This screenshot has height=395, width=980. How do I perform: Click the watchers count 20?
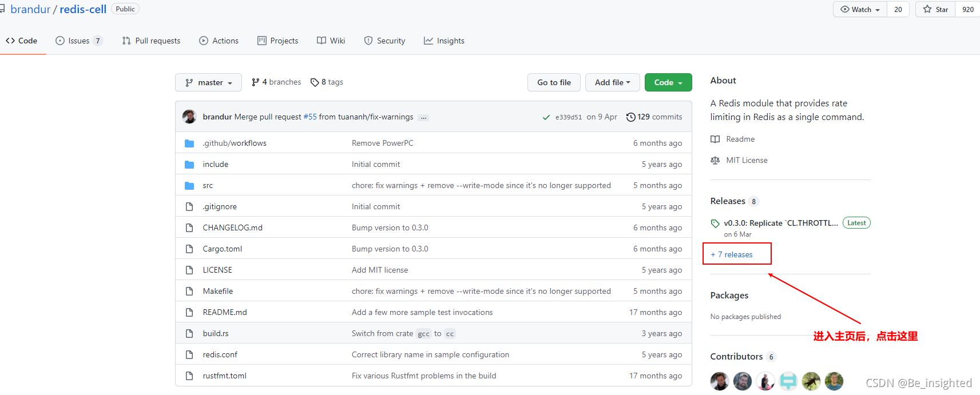[898, 9]
